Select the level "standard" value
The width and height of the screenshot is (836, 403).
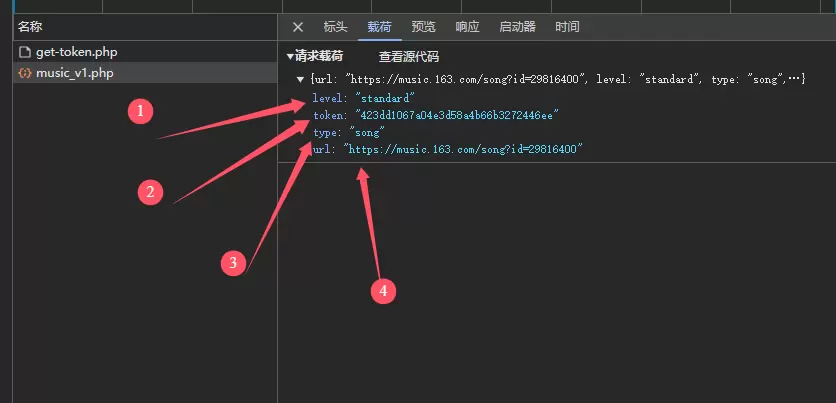pyautogui.click(x=385, y=98)
